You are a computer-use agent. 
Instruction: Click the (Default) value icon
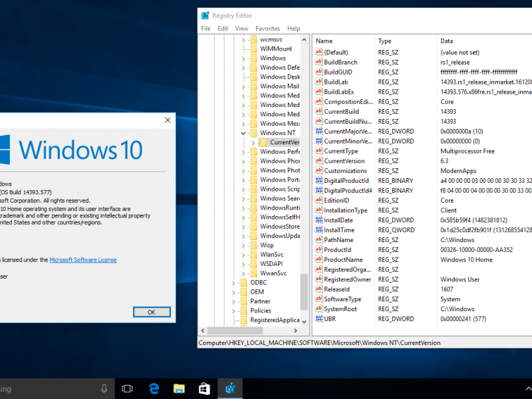click(x=319, y=53)
